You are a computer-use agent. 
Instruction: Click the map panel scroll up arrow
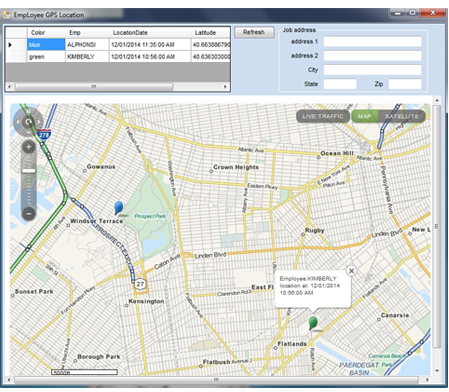[437, 100]
